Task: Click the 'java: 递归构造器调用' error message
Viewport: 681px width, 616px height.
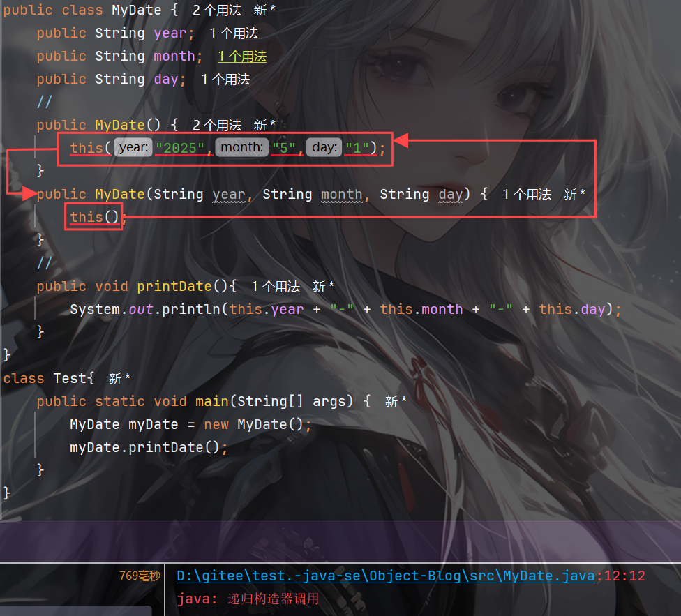Action: [x=248, y=599]
